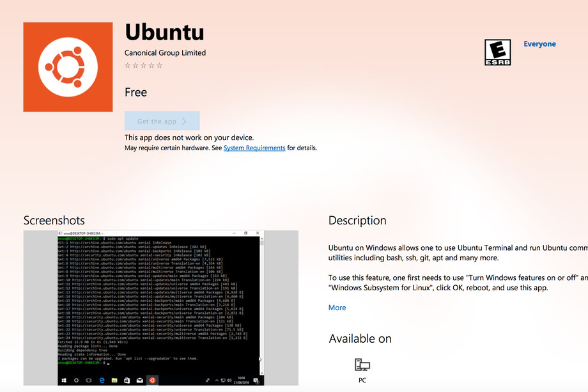The image size is (588, 392).
Task: Click the Store bag icon in the screenshot taskbar
Action: (127, 380)
